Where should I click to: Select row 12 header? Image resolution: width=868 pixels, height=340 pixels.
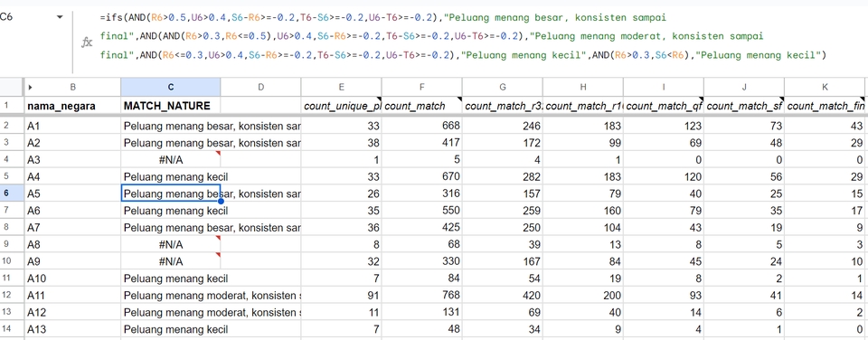point(11,296)
